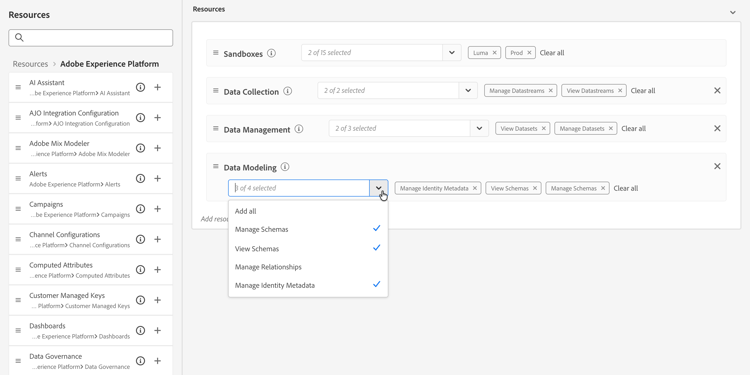750x375 pixels.
Task: Click the Resources breadcrumb link
Action: point(30,64)
